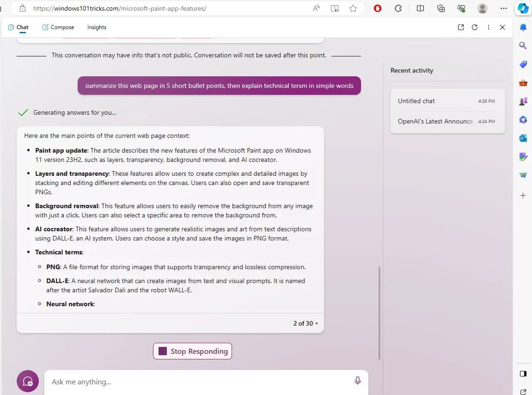The height and width of the screenshot is (395, 532).
Task: Open sidebar Tools briefcase icon
Action: (523, 83)
